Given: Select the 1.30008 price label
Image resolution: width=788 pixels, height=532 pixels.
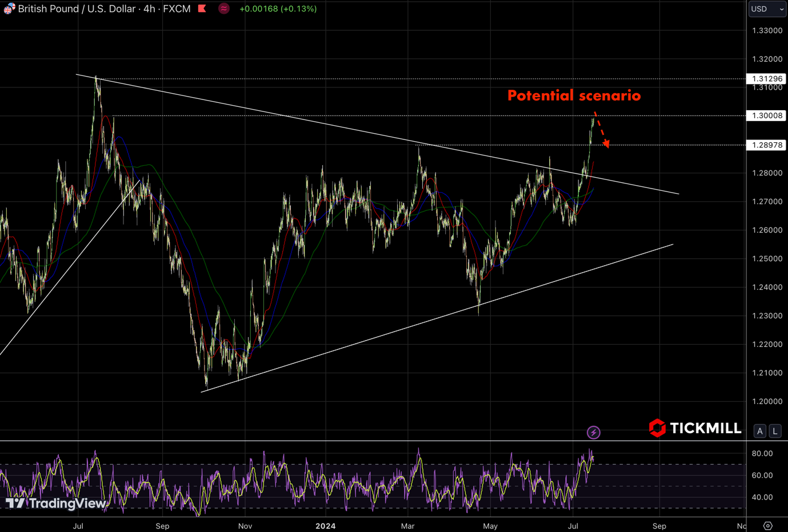Looking at the screenshot, I should (x=767, y=115).
